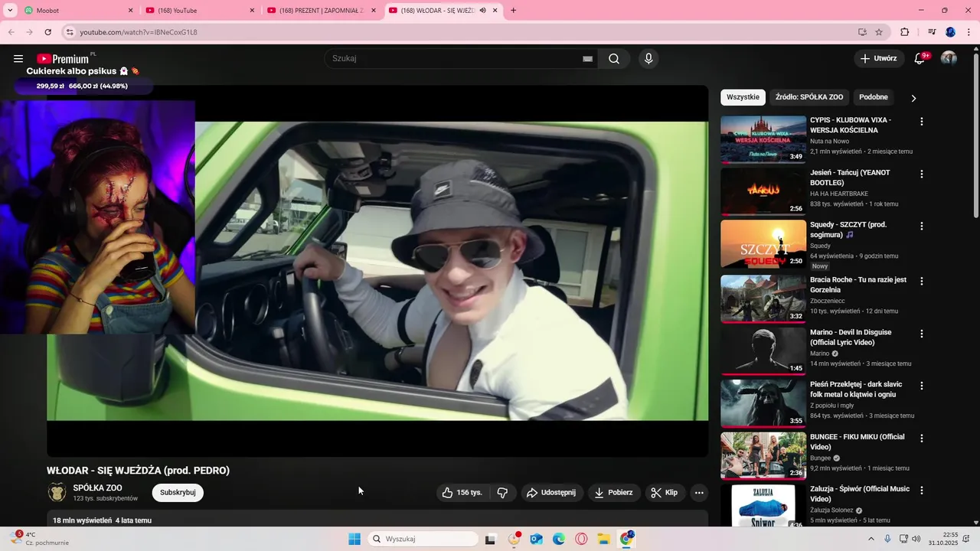Screen dimensions: 980x551
Task: Open options for Zaluzja - Śpiwór video
Action: click(x=922, y=491)
